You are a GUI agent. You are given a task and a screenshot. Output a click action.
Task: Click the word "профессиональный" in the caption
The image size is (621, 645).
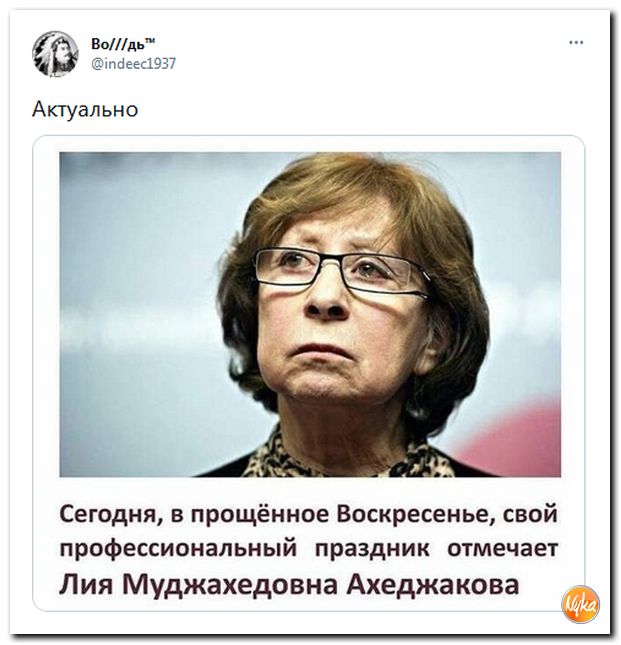pos(178,549)
